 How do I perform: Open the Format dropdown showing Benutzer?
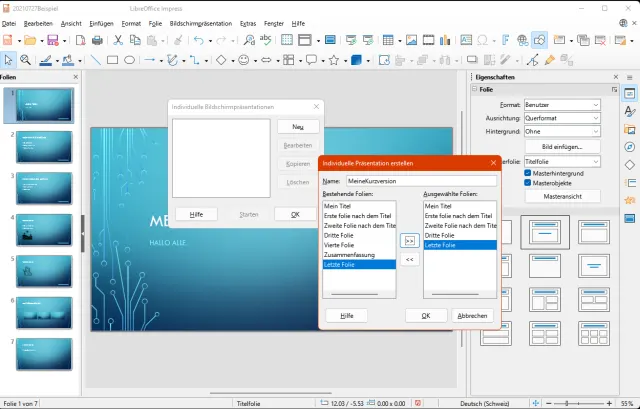(x=562, y=104)
